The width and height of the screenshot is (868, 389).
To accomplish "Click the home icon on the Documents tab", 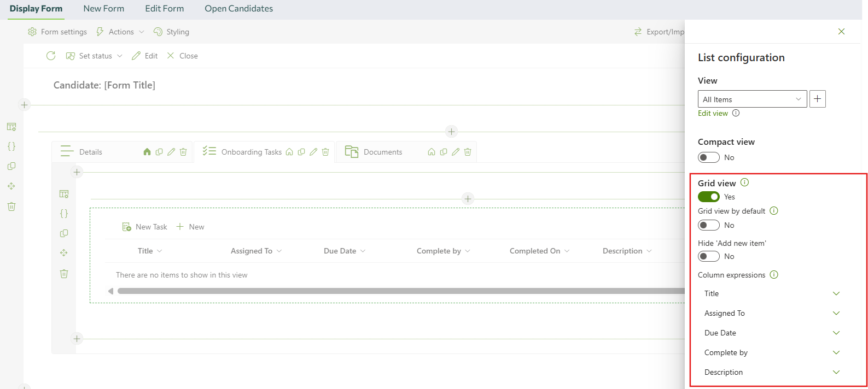I will [432, 152].
